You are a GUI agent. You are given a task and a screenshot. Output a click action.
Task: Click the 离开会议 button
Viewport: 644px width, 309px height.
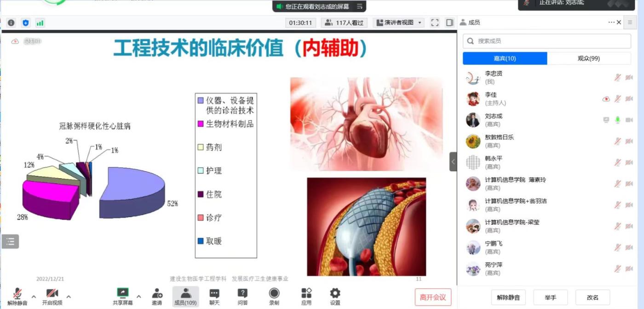[433, 297]
